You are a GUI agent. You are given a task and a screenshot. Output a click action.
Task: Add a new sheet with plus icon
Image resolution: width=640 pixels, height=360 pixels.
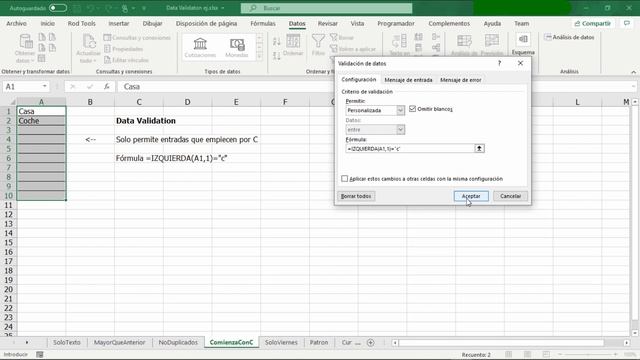click(x=371, y=343)
